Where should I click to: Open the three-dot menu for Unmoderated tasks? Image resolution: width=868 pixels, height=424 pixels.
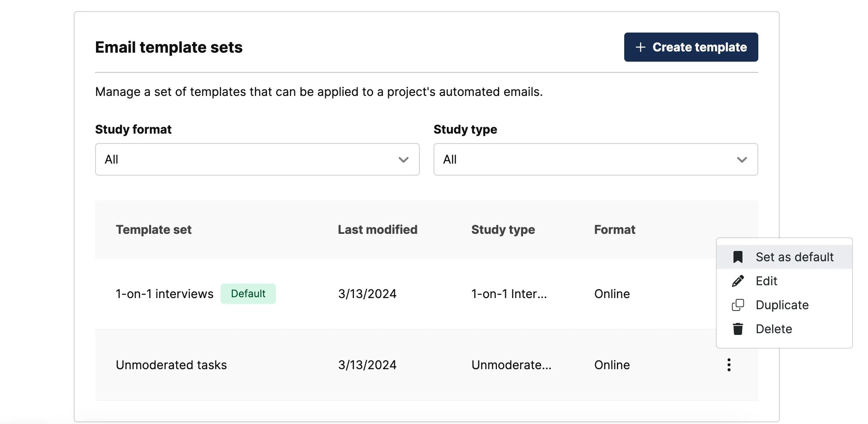coord(729,365)
